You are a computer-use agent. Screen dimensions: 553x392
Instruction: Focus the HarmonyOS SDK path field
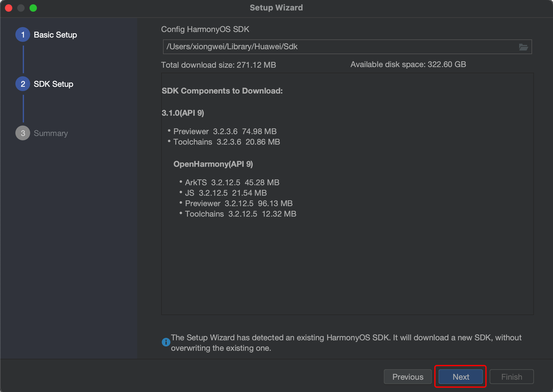347,47
